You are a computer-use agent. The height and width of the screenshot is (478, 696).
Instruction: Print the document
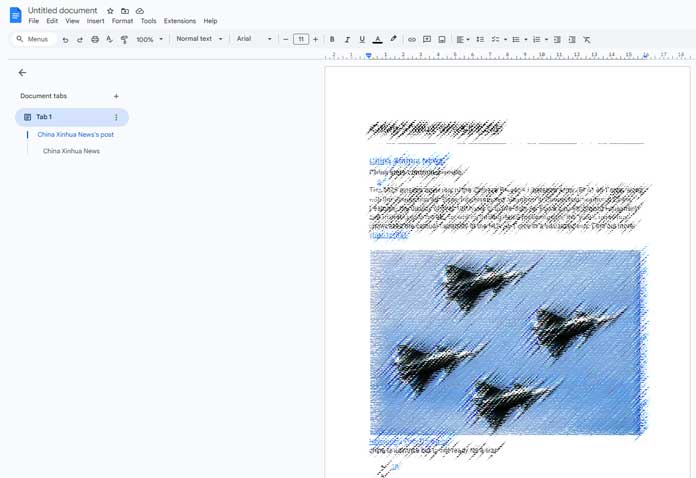[x=95, y=40]
